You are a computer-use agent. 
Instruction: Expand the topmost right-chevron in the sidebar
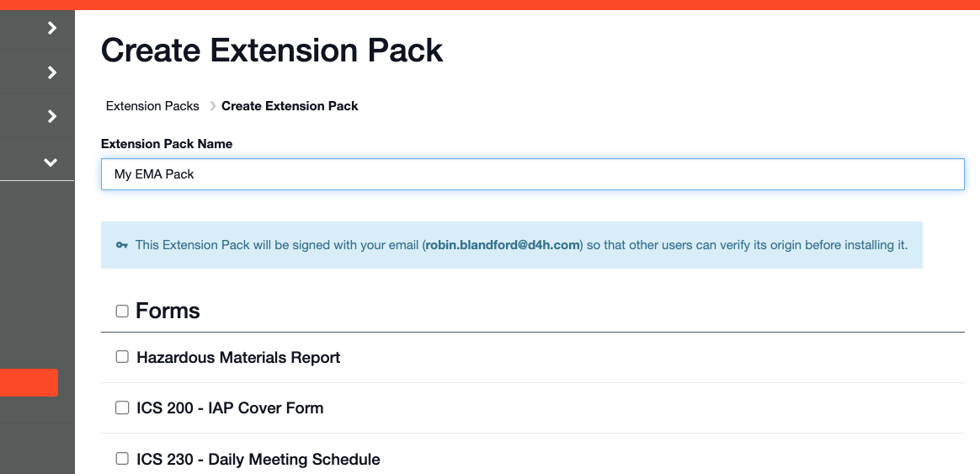[x=52, y=28]
